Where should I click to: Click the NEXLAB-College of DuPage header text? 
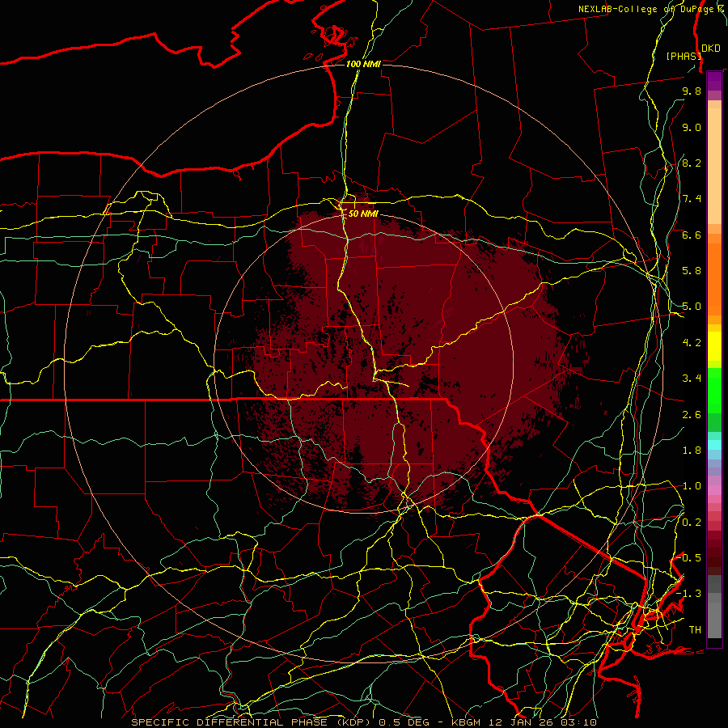[647, 9]
